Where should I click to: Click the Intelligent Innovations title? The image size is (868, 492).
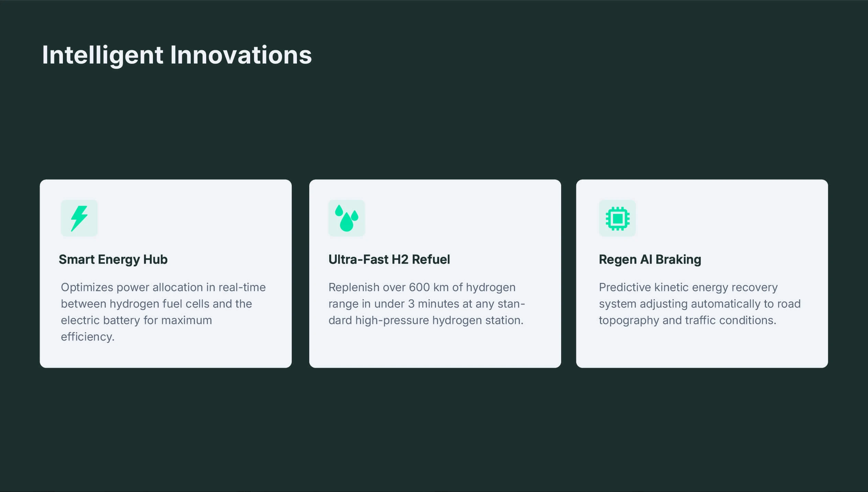pyautogui.click(x=177, y=55)
